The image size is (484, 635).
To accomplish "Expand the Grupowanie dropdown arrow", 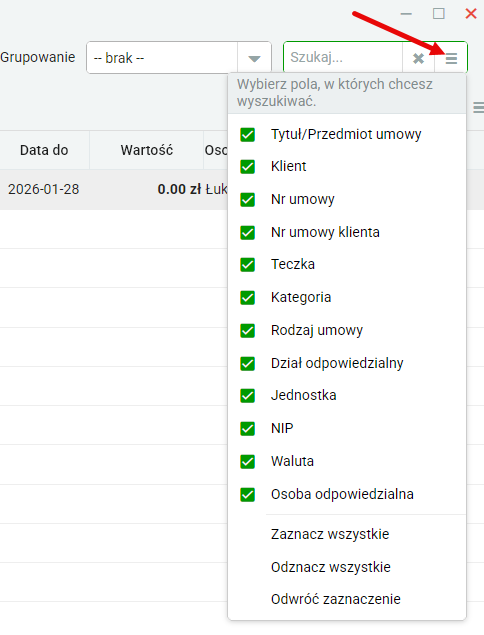I will 254,58.
